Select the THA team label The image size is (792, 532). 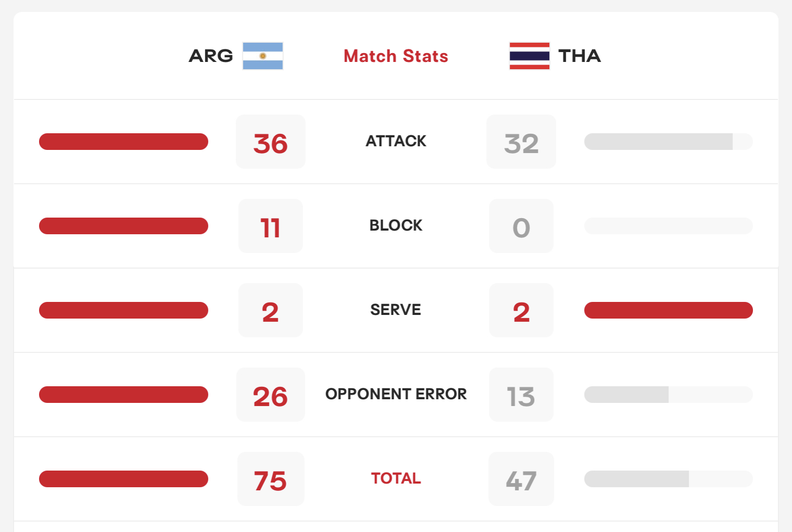click(580, 56)
